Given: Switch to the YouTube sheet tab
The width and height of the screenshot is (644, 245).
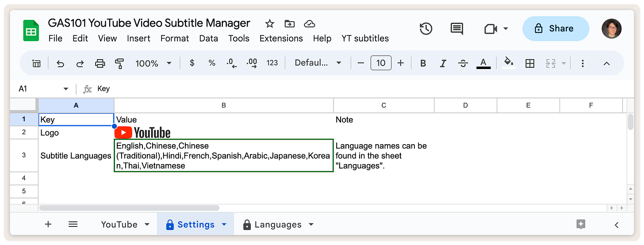Looking at the screenshot, I should (x=119, y=225).
